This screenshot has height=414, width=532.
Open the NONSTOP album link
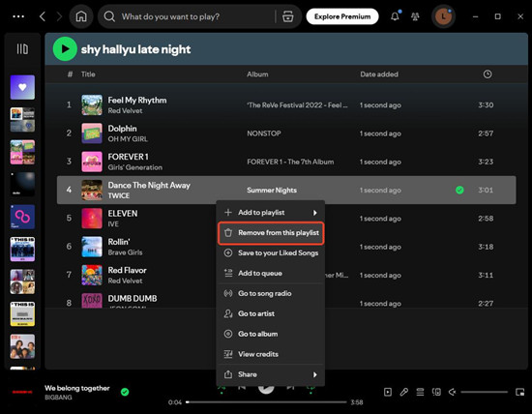[264, 133]
